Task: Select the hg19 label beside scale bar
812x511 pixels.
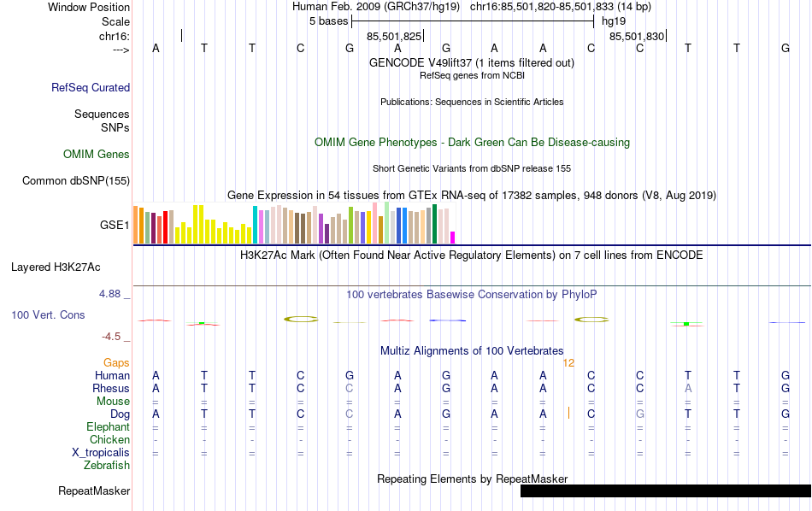Action: click(x=614, y=21)
